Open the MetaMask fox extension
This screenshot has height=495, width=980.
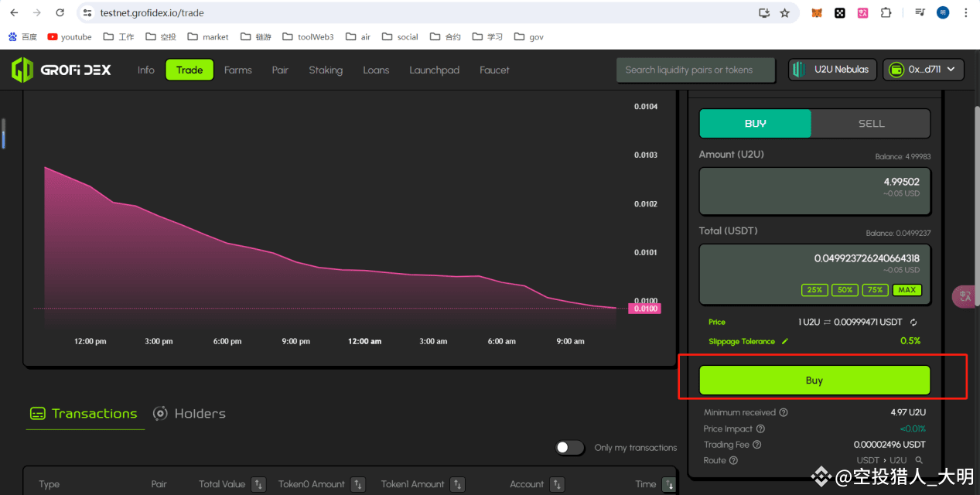[817, 13]
